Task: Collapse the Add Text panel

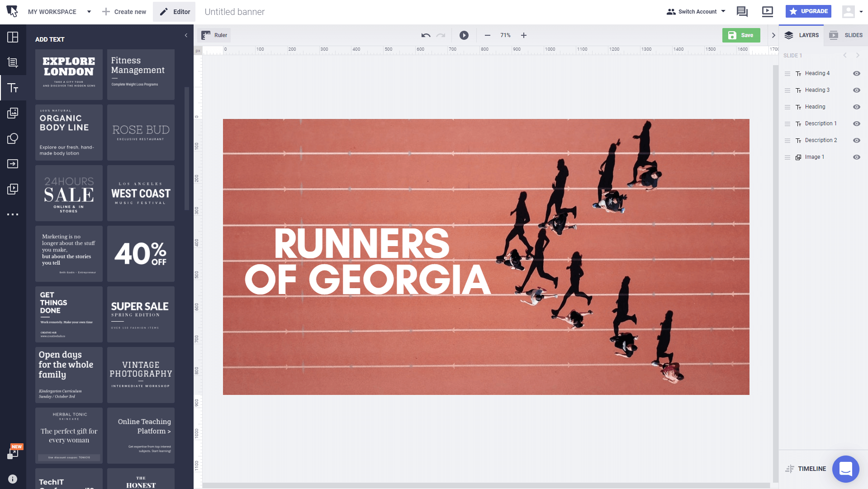Action: click(186, 35)
